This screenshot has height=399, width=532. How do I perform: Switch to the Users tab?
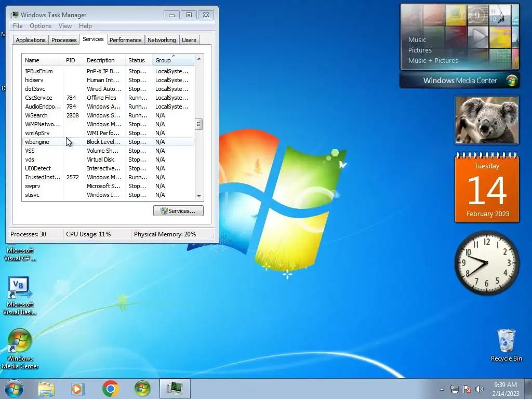[189, 40]
